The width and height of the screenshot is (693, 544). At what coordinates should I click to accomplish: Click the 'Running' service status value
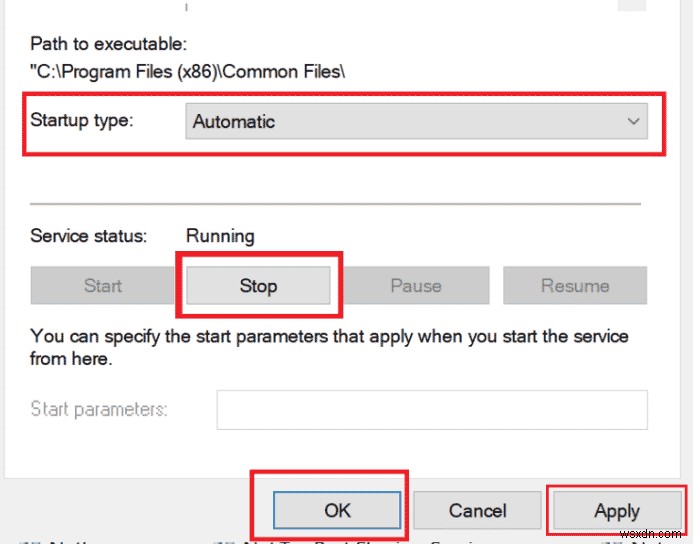pos(220,236)
